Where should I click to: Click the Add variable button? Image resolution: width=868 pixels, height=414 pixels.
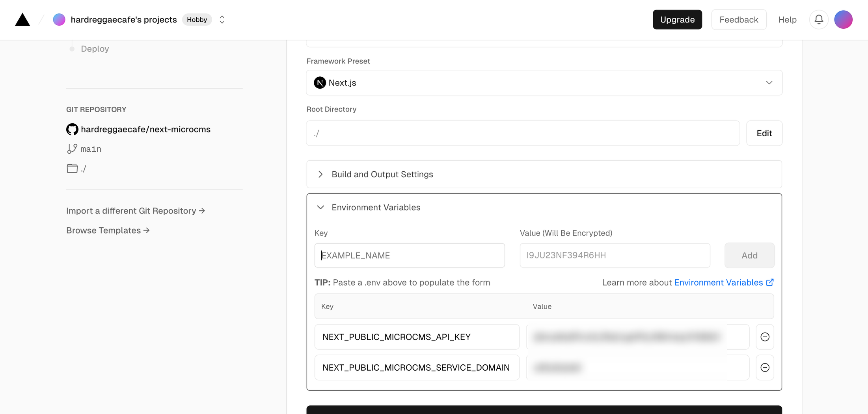pyautogui.click(x=749, y=255)
